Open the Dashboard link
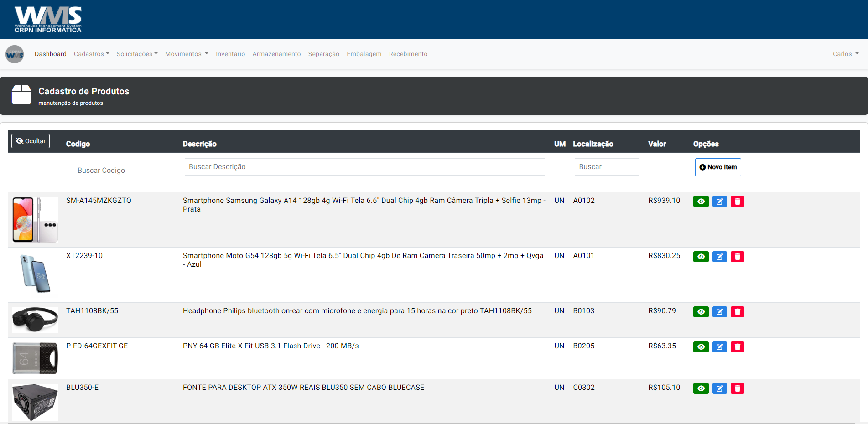The width and height of the screenshot is (868, 424). click(51, 54)
